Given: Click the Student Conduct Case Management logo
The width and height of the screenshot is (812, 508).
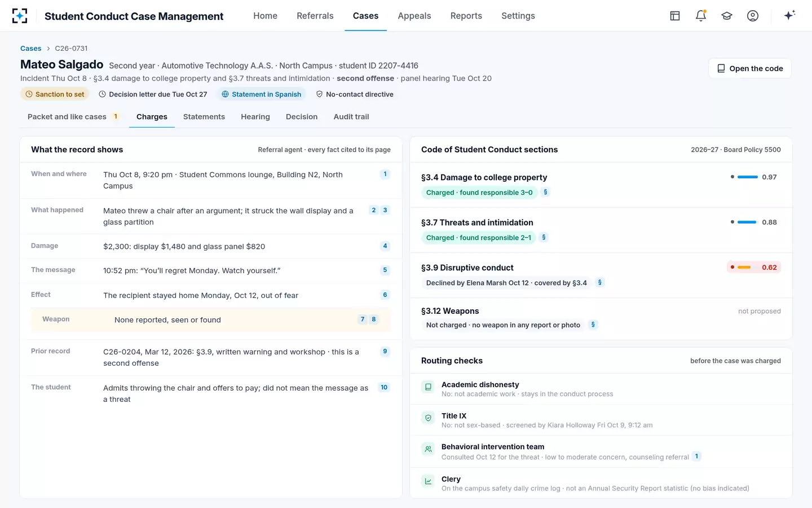Looking at the screenshot, I should pos(20,16).
